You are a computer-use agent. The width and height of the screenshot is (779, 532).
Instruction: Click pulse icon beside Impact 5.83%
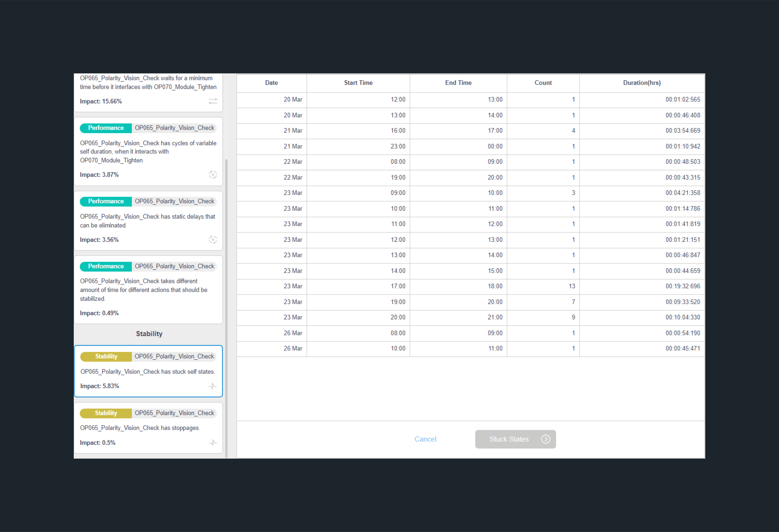coord(212,386)
